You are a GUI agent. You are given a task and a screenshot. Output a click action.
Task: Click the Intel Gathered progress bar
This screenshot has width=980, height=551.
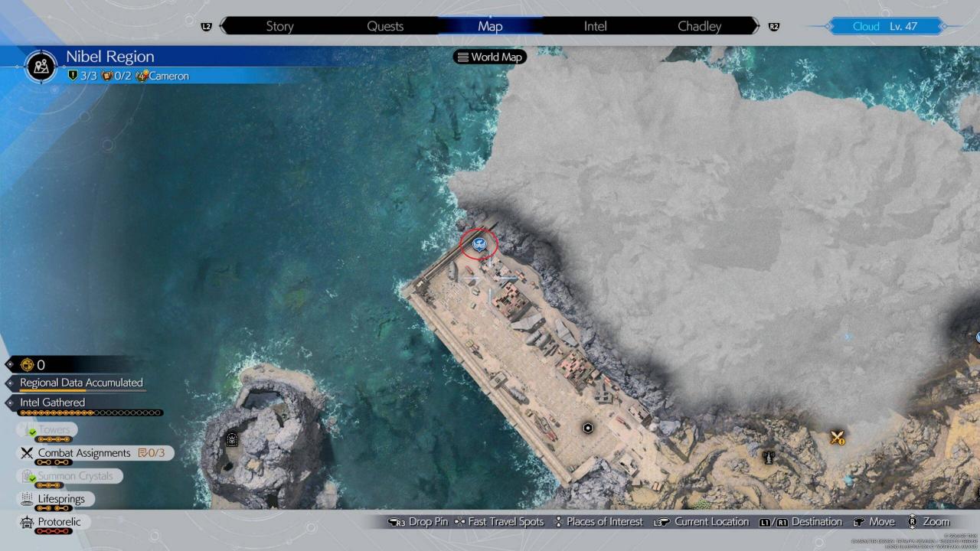pyautogui.click(x=90, y=413)
